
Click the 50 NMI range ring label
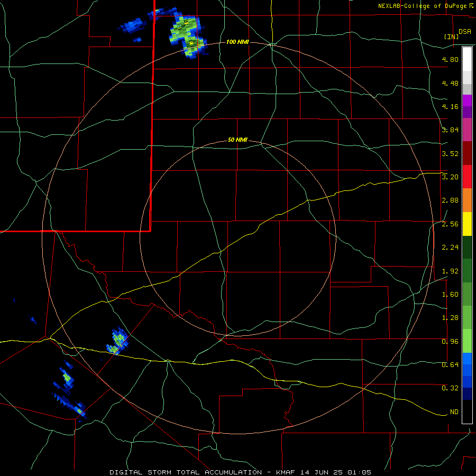(237, 140)
